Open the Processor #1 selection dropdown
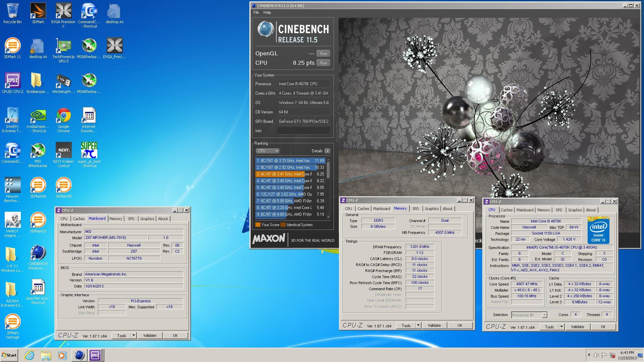The width and height of the screenshot is (644, 362). (529, 315)
